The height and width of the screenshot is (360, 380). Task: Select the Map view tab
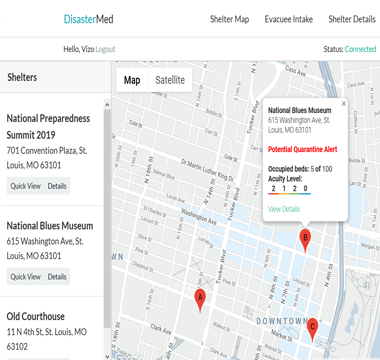[132, 80]
